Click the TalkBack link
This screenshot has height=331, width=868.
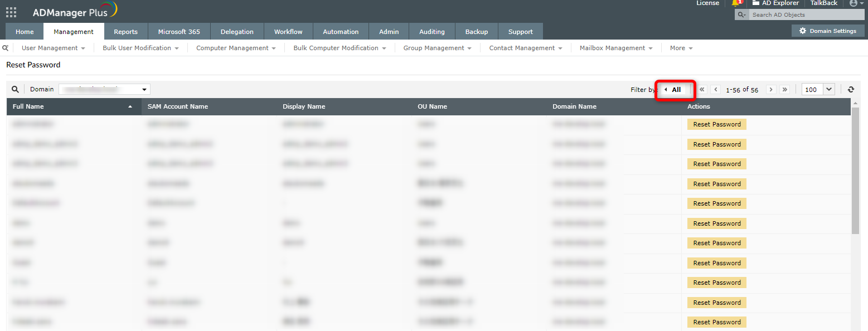click(824, 3)
